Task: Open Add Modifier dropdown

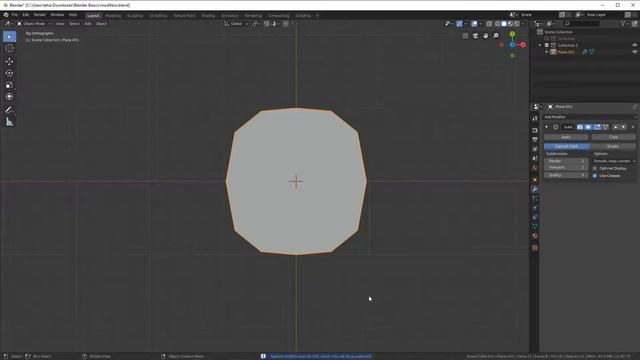Action: pyautogui.click(x=590, y=117)
